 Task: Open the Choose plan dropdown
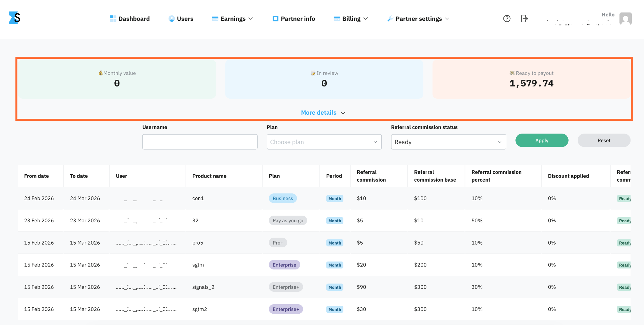[324, 142]
